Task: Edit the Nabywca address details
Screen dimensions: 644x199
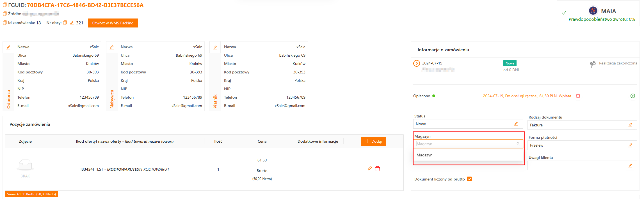Action: pos(112,47)
